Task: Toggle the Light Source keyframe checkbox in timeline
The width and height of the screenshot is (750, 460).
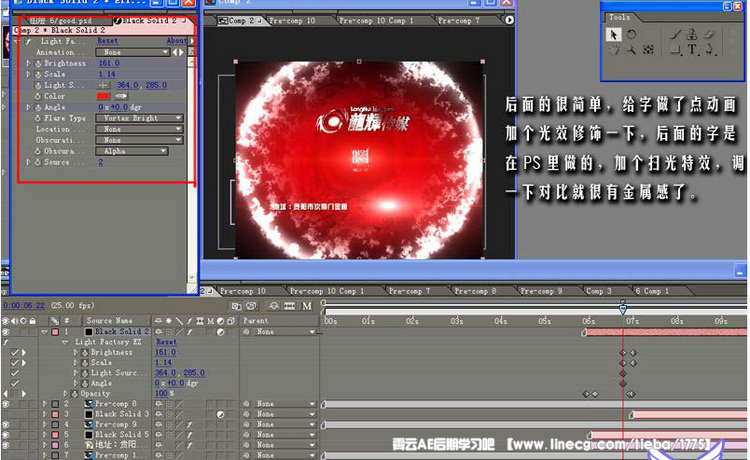Action: (x=15, y=373)
